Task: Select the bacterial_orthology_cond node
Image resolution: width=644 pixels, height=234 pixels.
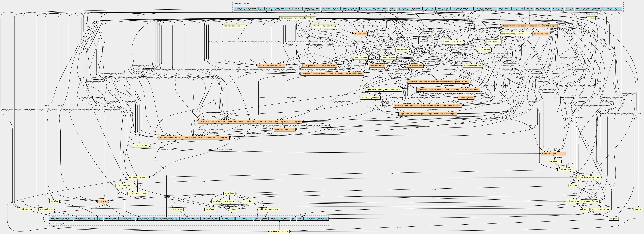Action: (553, 154)
